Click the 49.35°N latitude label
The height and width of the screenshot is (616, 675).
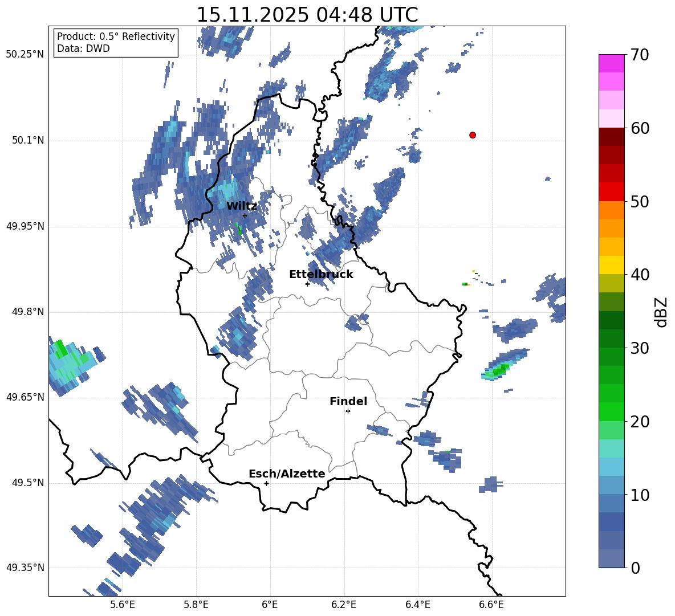(x=25, y=568)
